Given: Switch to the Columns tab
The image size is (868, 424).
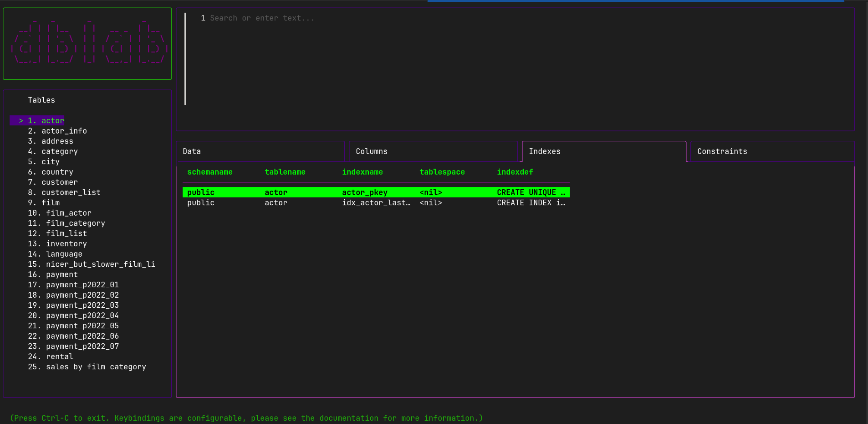Looking at the screenshot, I should [x=433, y=151].
